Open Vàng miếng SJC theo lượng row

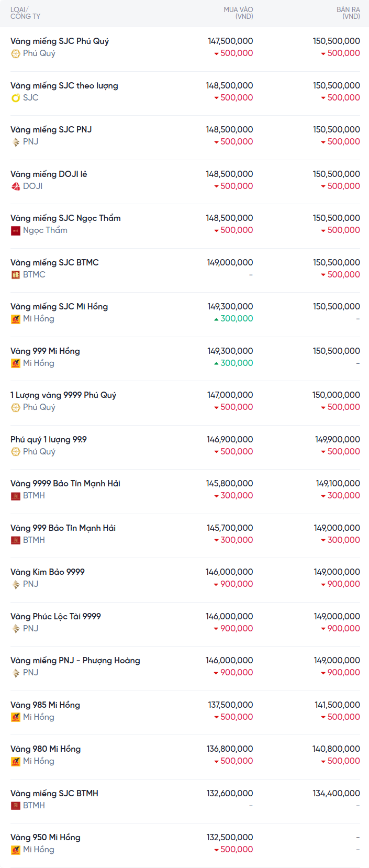[64, 86]
